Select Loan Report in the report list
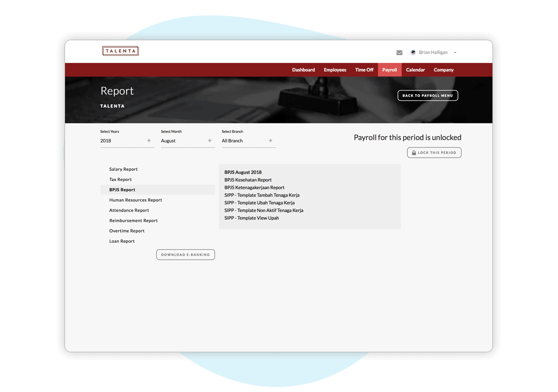The height and width of the screenshot is (392, 558). click(x=121, y=241)
